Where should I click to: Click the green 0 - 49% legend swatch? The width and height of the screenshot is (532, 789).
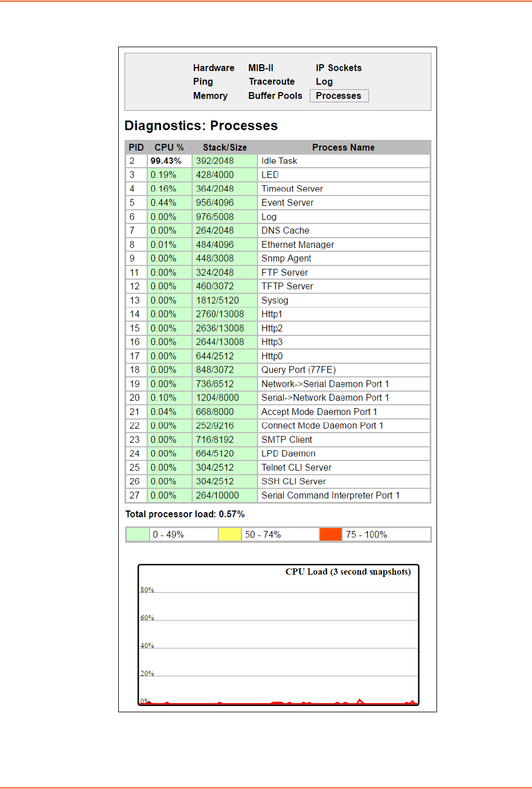point(138,535)
